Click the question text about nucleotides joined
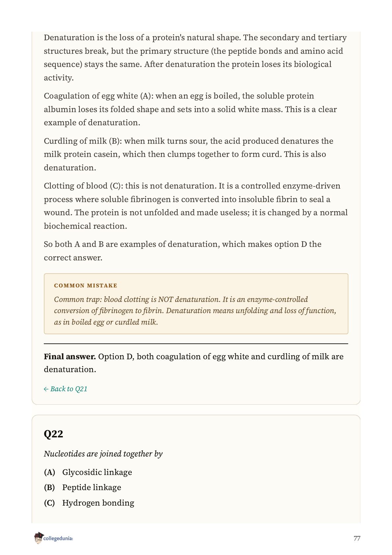This screenshot has width=392, height=555. (103, 454)
